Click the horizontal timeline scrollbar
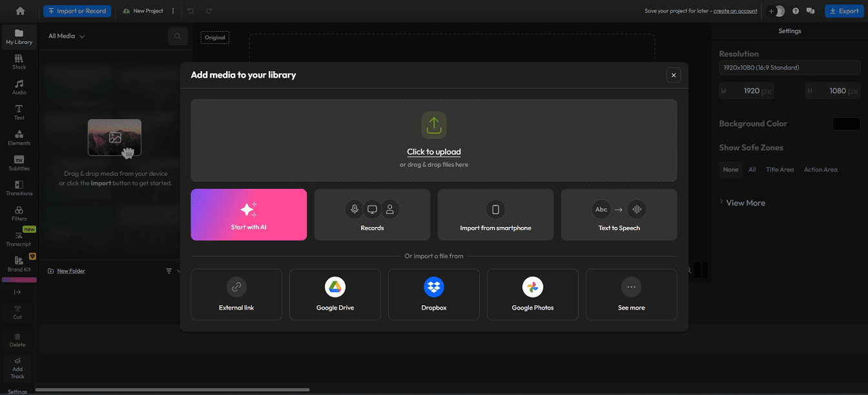868x395 pixels. (x=172, y=390)
